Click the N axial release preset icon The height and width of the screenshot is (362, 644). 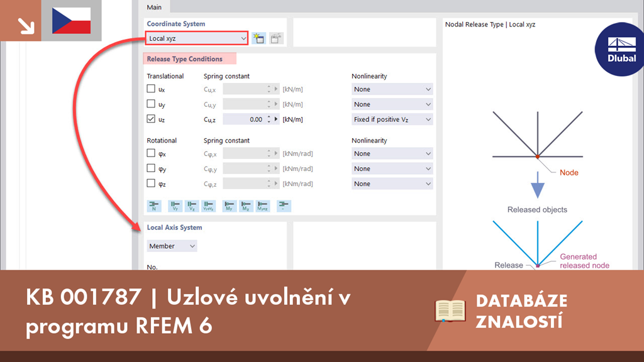154,206
